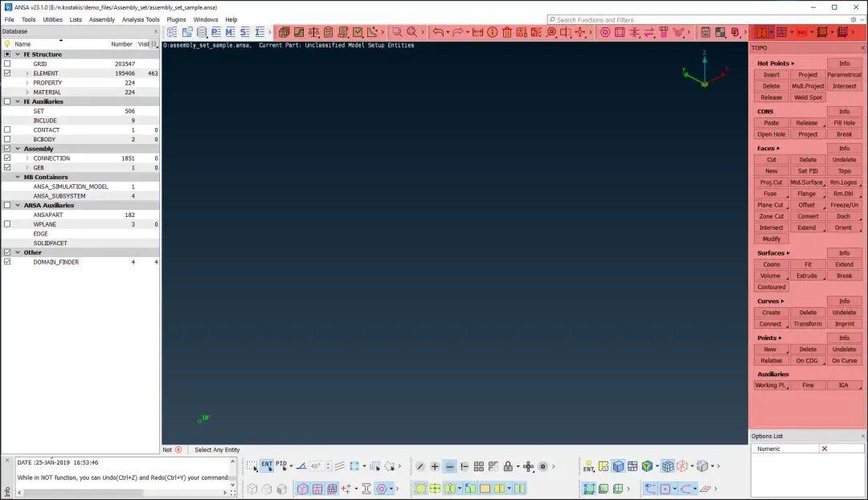Select the ENT entity selection mode icon
Screen dimensions: 868x500
click(x=267, y=465)
